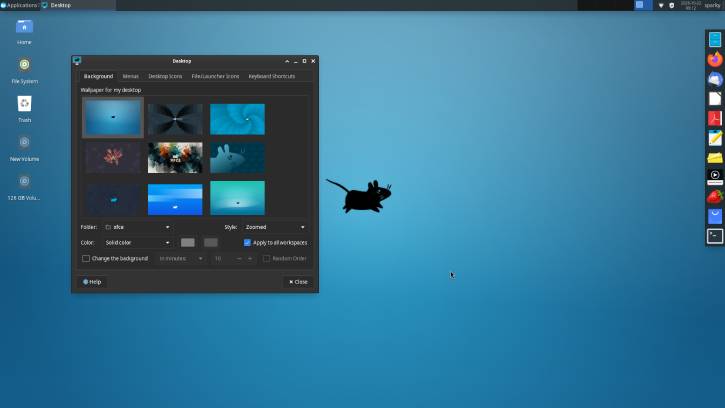Select the blue Xfce mouse wallpaper thumbnail
The height and width of the screenshot is (408, 725).
(113, 117)
